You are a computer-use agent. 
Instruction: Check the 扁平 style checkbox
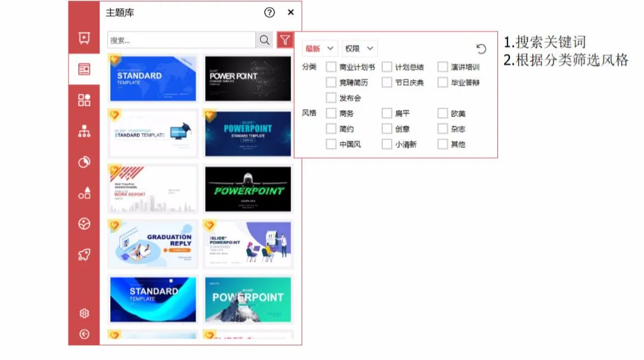tap(387, 113)
